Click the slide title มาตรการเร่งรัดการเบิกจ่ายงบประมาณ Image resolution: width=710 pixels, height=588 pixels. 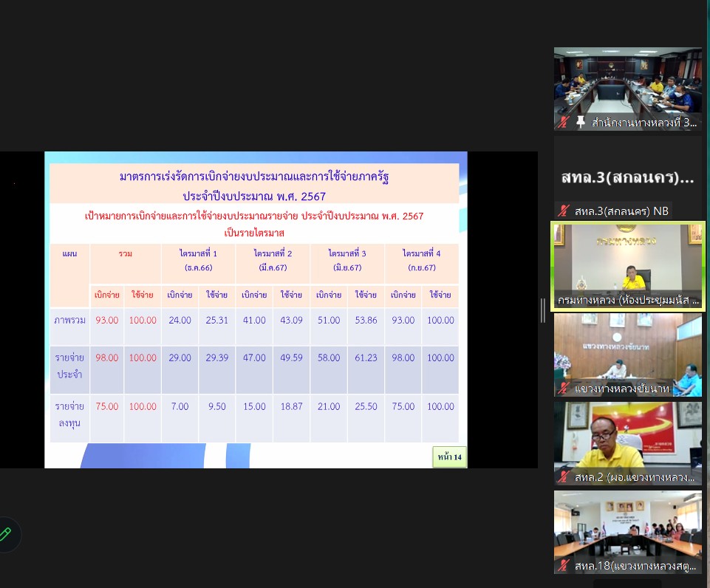point(254,177)
